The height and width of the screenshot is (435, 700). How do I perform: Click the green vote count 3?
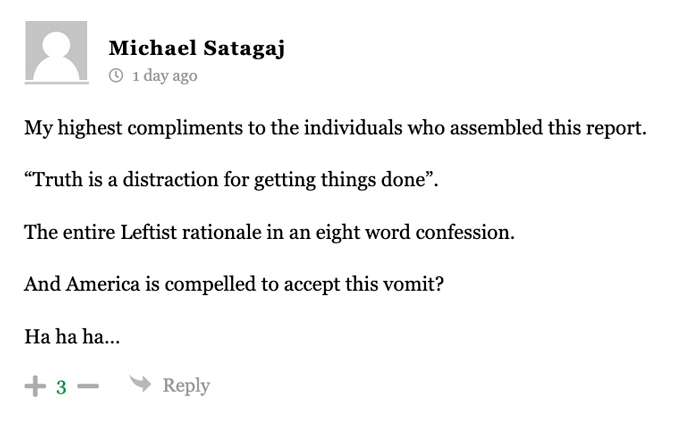[x=61, y=387]
